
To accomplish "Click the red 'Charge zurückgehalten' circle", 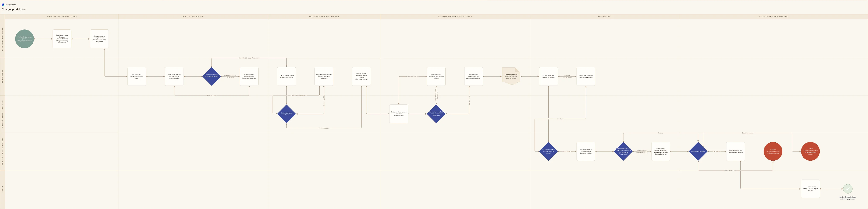I will [x=773, y=151].
